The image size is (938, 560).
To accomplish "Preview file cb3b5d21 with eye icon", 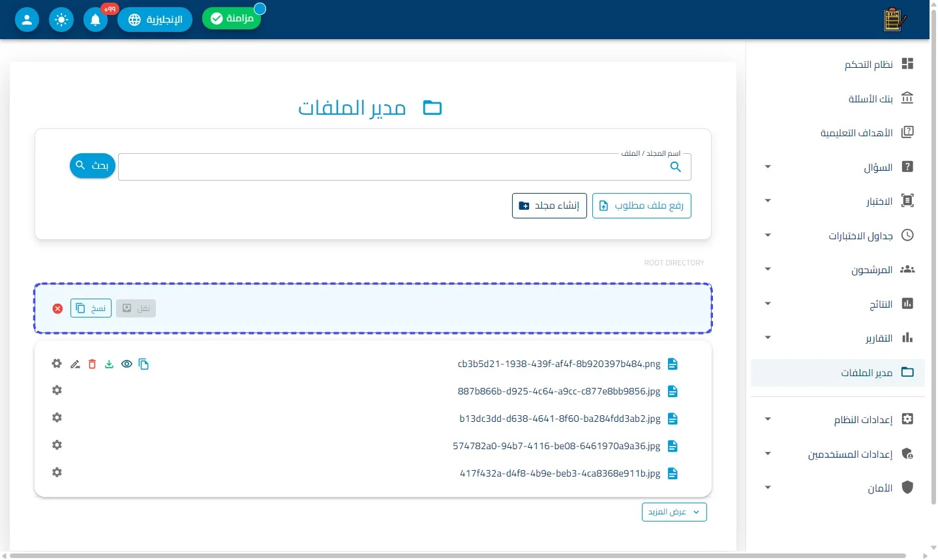I will click(127, 364).
